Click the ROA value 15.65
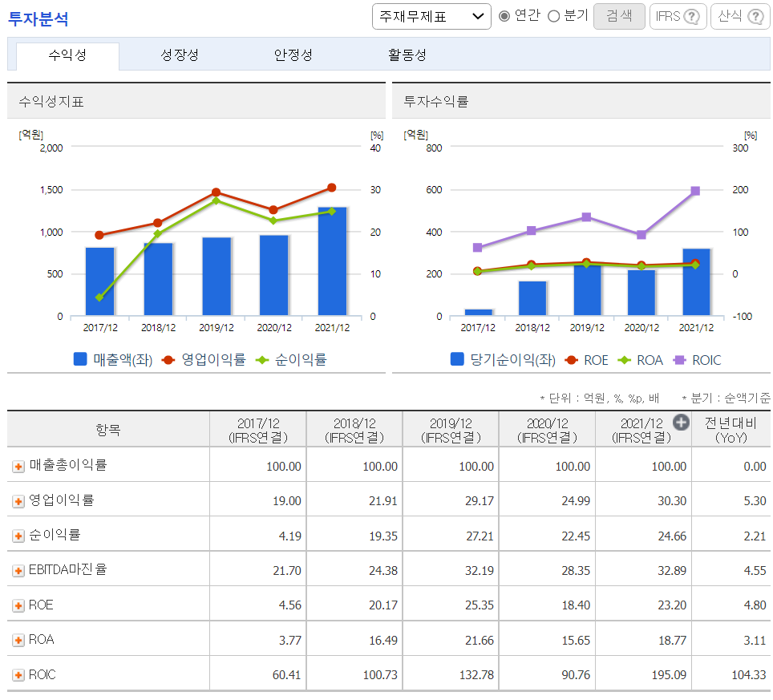Image resolution: width=773 pixels, height=700 pixels. click(576, 641)
